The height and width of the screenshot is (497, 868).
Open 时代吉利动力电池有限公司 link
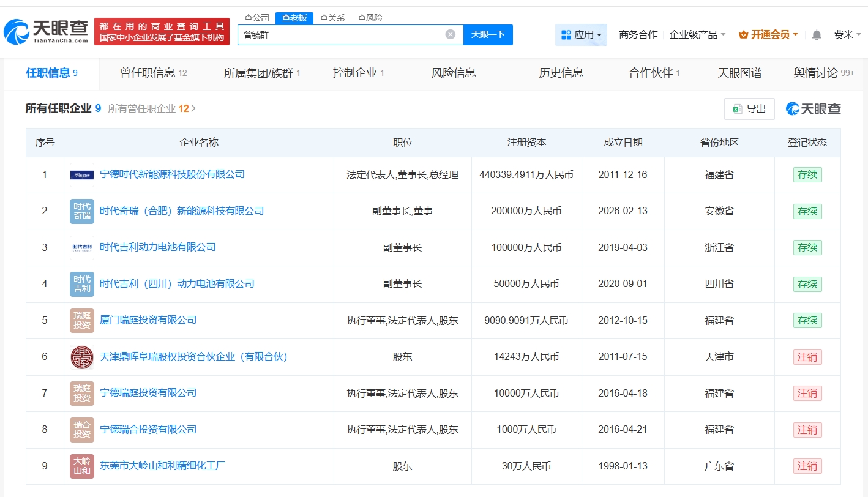pos(158,247)
